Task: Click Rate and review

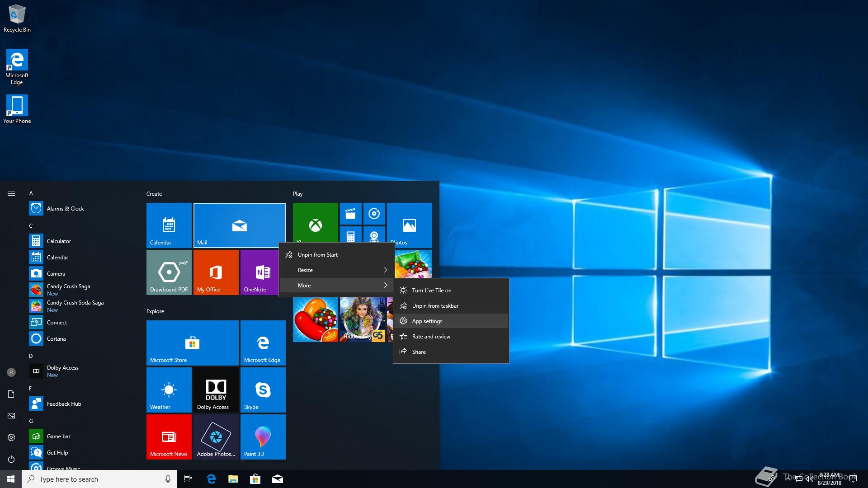Action: click(431, 337)
